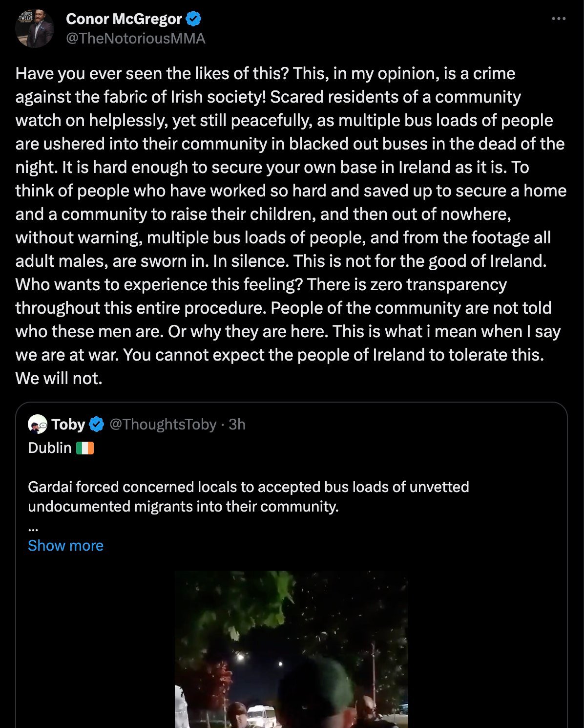The image size is (584, 728).
Task: Click the truncation ellipsis above Show more
Action: coord(33,528)
